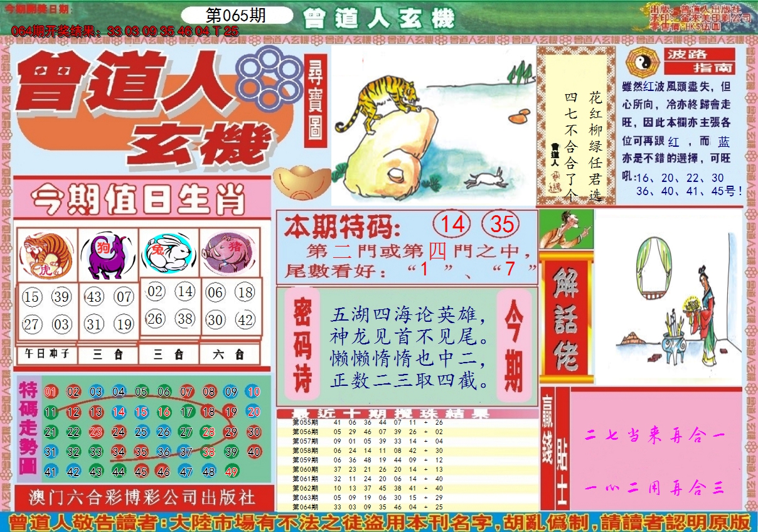This screenshot has width=758, height=532.
Task: Select red ball 23 in the trend chart
Action: click(96, 432)
